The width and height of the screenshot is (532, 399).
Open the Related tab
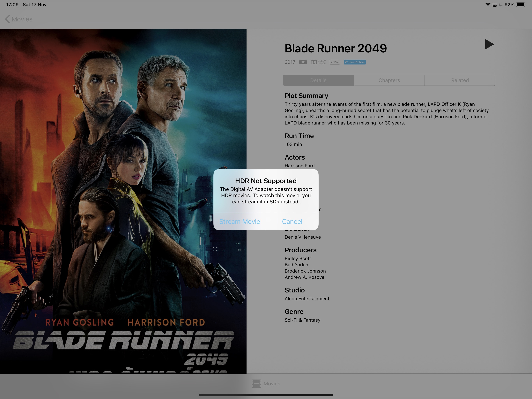[460, 80]
